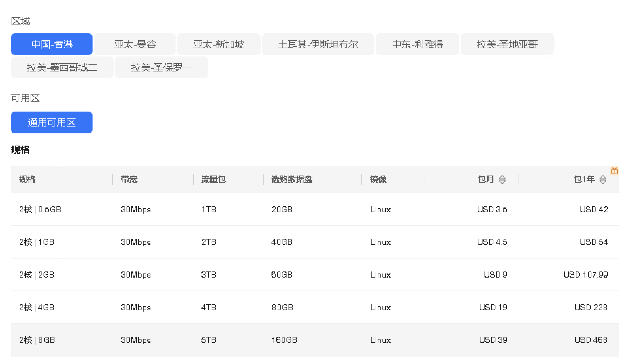Sort table by 包1年 price
622x364 pixels.
tap(603, 180)
